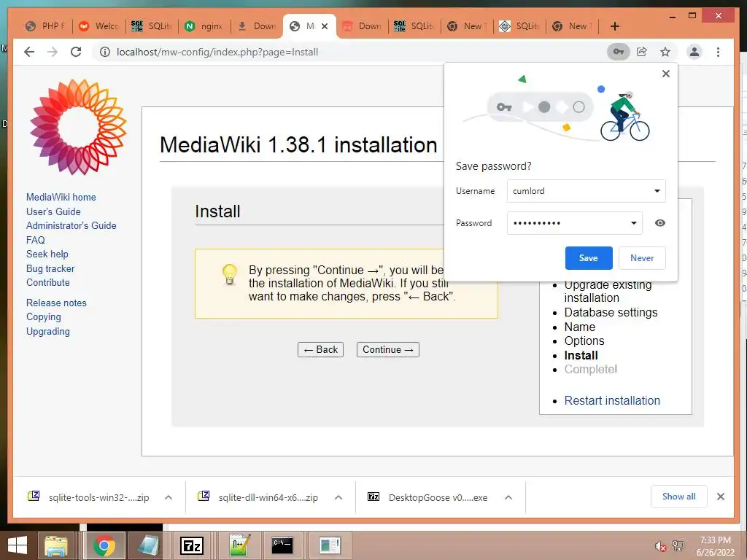Click the Back button on the installer

321,349
